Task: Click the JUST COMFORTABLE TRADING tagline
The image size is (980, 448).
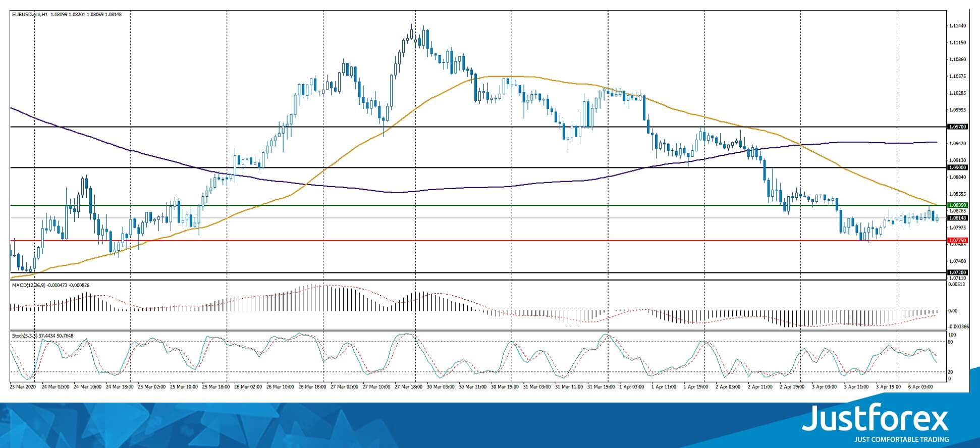Action: [x=901, y=439]
